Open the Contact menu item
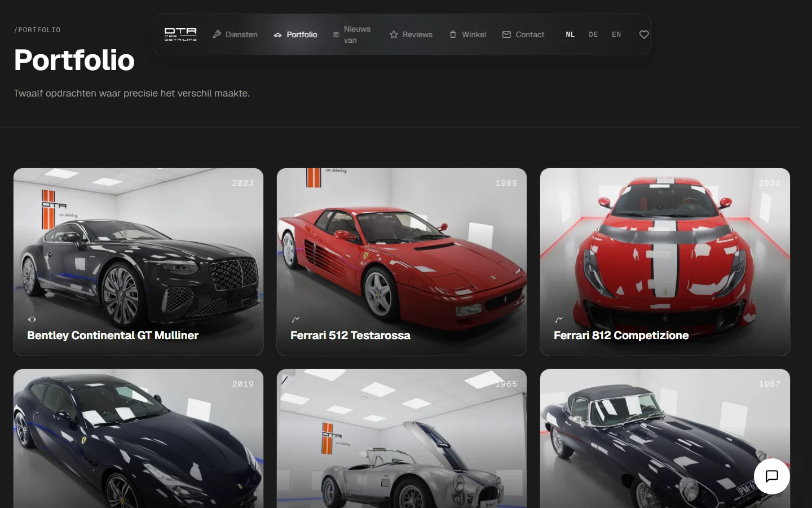 523,34
